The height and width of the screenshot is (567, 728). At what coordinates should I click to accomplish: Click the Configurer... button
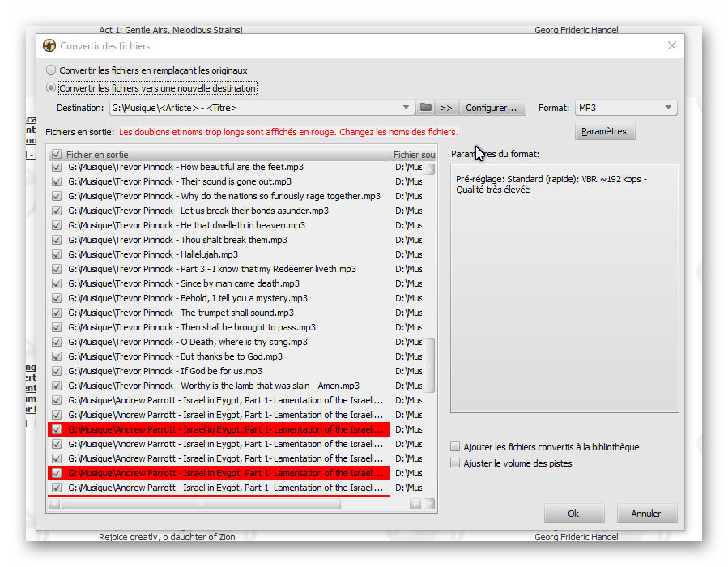click(x=492, y=108)
